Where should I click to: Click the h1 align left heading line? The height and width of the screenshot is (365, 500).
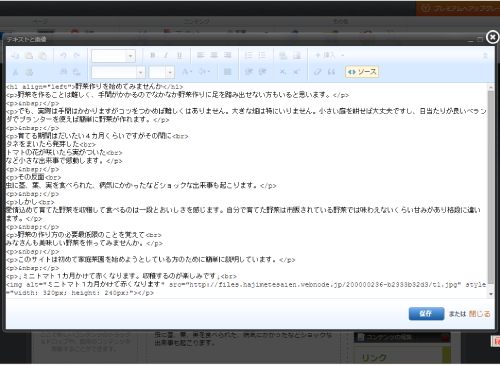[95, 87]
